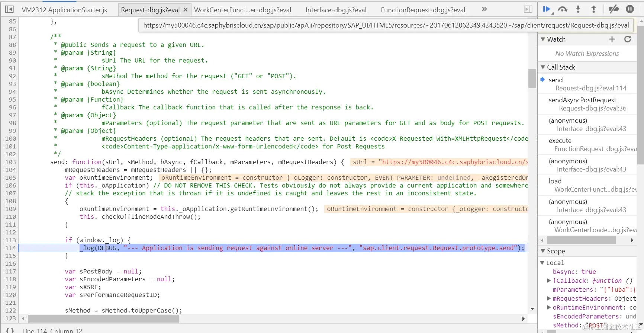Step into next function call
The width and height of the screenshot is (644, 333).
click(x=578, y=9)
